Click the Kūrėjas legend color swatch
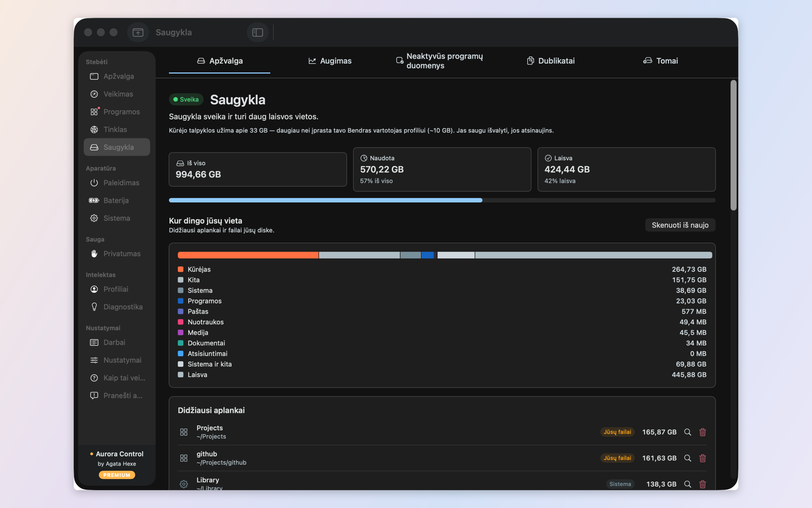The height and width of the screenshot is (508, 812). (180, 270)
